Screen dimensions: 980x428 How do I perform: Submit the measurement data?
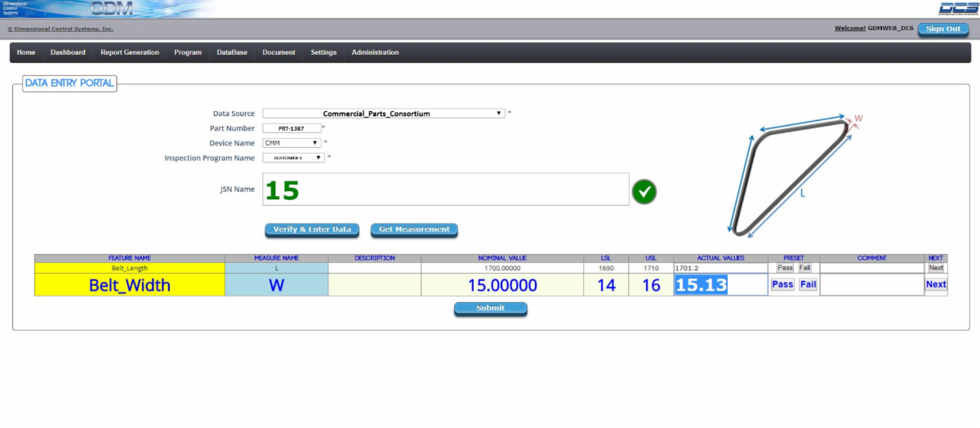pos(491,309)
